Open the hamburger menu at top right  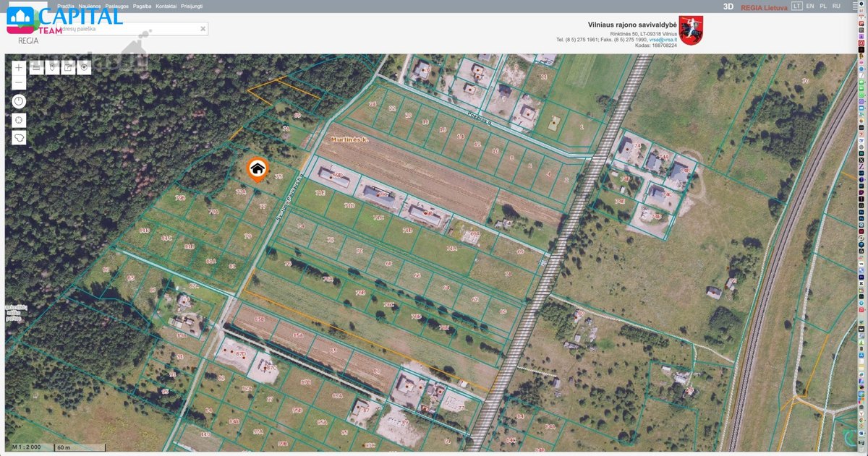click(x=855, y=6)
